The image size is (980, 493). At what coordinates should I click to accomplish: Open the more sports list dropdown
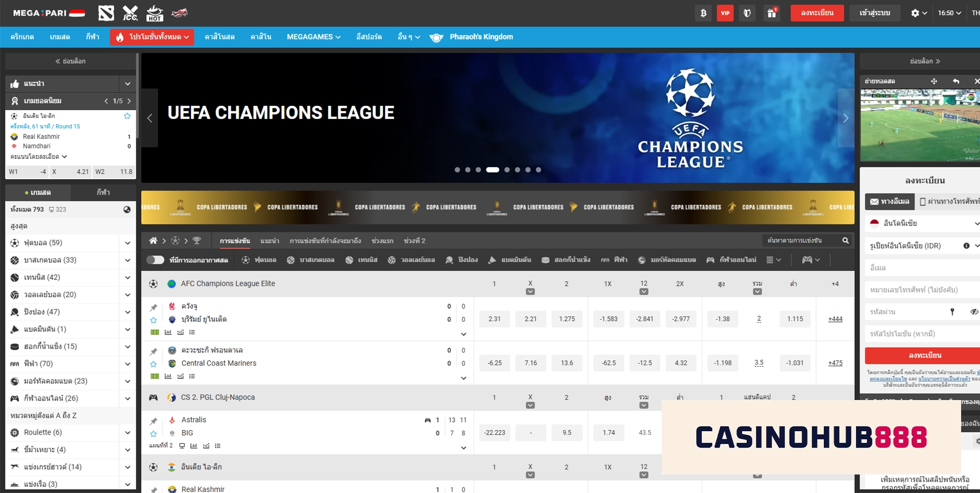[774, 260]
